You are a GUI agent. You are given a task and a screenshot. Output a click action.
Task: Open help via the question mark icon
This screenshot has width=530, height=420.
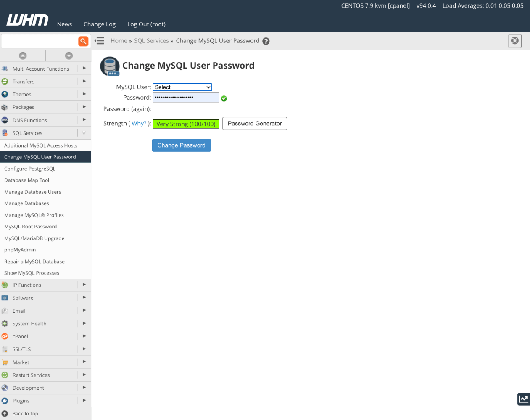266,41
